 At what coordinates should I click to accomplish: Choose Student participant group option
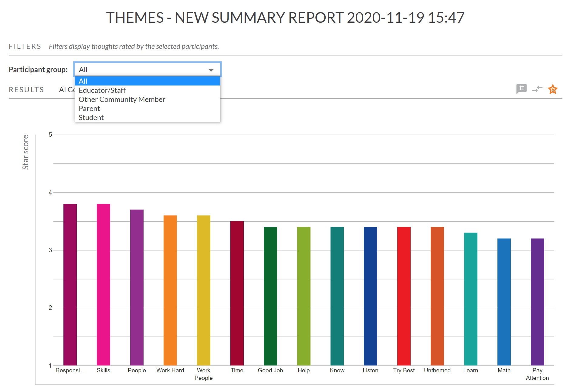point(148,117)
